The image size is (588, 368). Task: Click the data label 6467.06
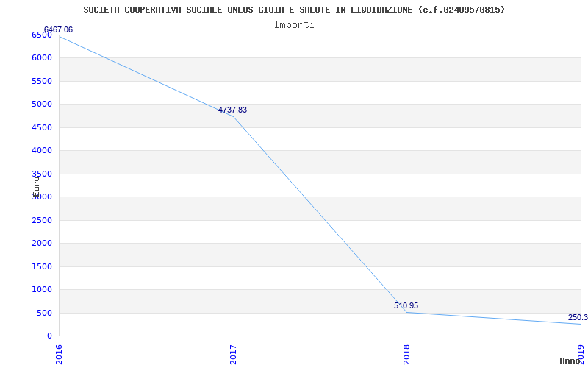58,29
